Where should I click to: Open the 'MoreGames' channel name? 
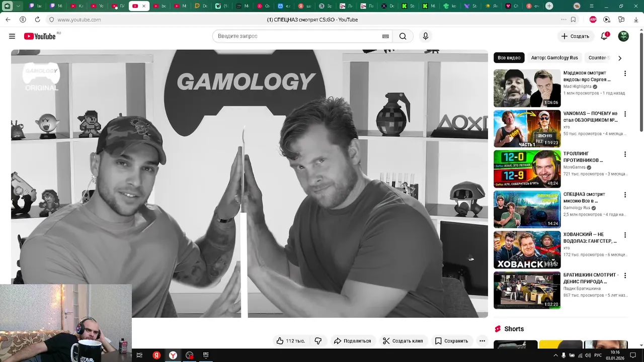[574, 167]
